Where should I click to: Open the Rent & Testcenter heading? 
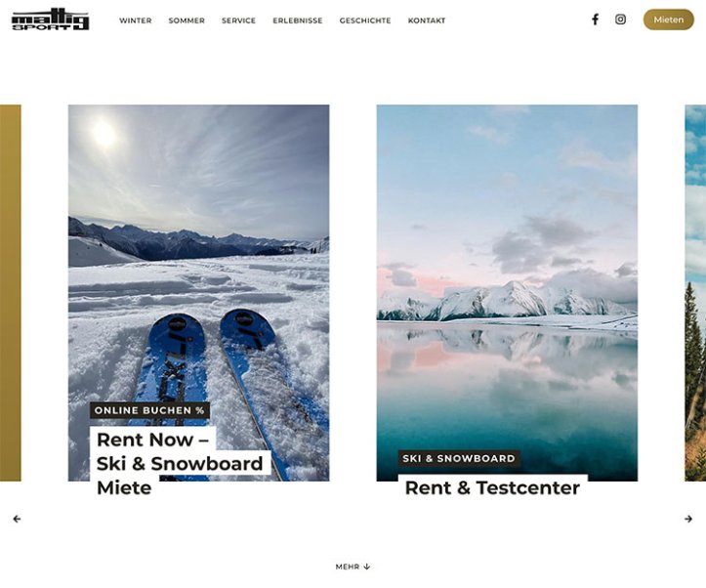[492, 487]
